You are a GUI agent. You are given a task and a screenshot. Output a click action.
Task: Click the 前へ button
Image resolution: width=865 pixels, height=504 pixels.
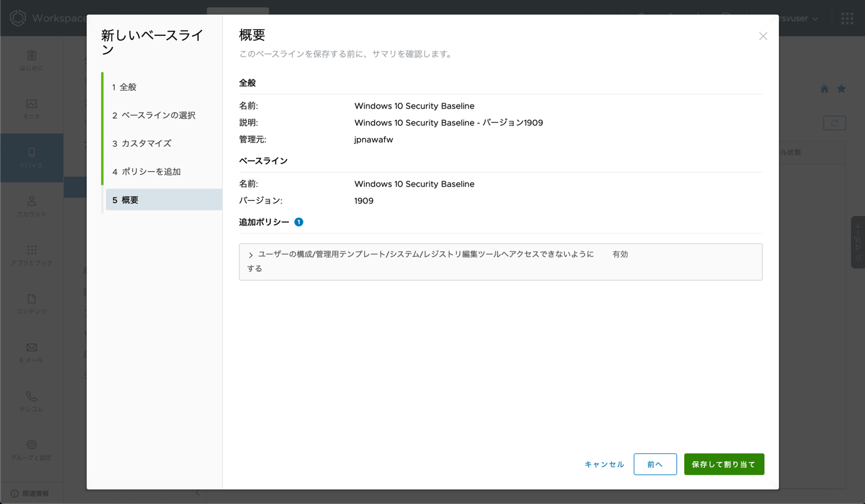click(x=655, y=464)
